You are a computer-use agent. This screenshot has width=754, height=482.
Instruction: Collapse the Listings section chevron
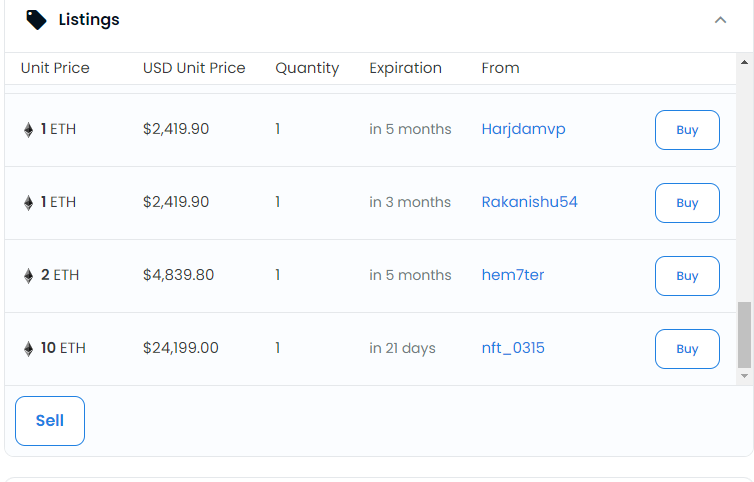pyautogui.click(x=720, y=20)
